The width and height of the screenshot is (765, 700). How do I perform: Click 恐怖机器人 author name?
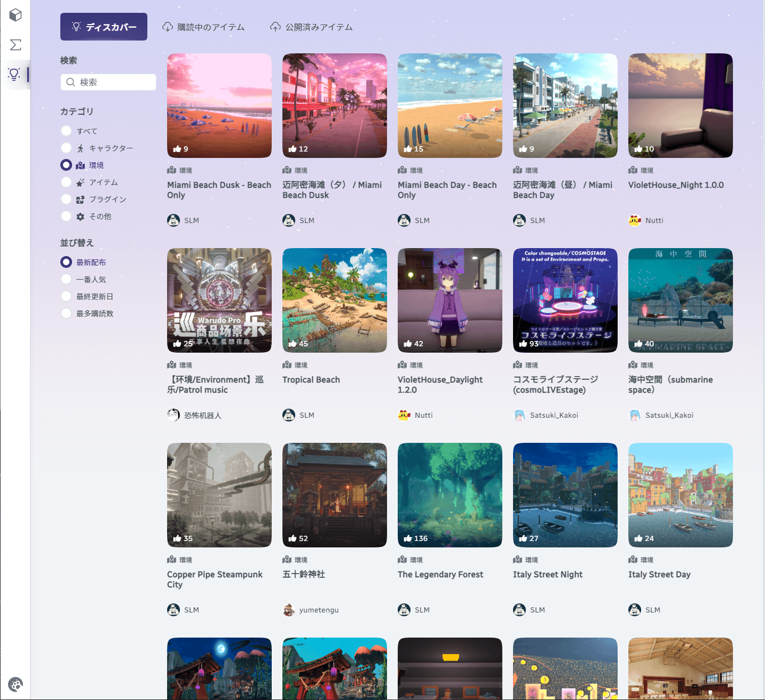(x=202, y=415)
